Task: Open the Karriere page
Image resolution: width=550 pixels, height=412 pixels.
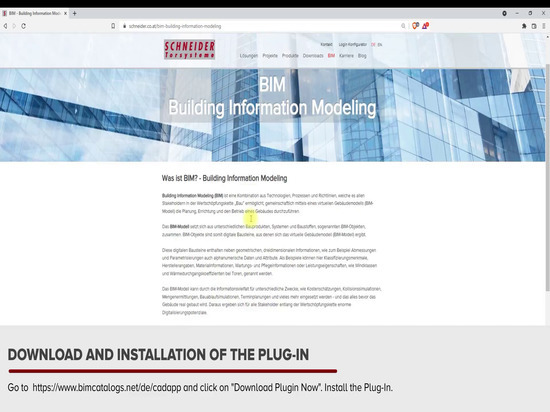Action: point(347,56)
